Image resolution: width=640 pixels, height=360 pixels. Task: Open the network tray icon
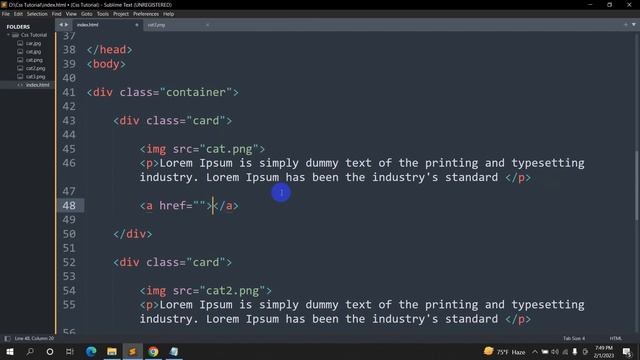point(565,351)
